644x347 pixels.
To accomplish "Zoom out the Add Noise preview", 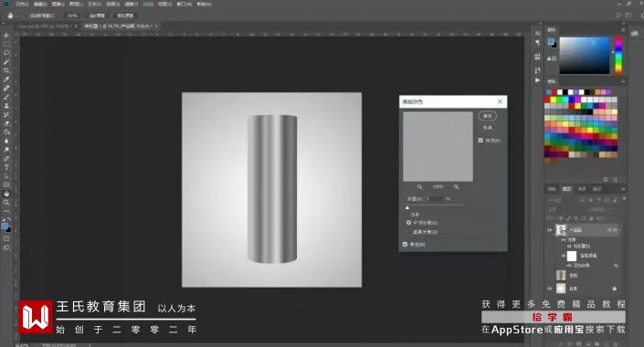I will tap(419, 187).
